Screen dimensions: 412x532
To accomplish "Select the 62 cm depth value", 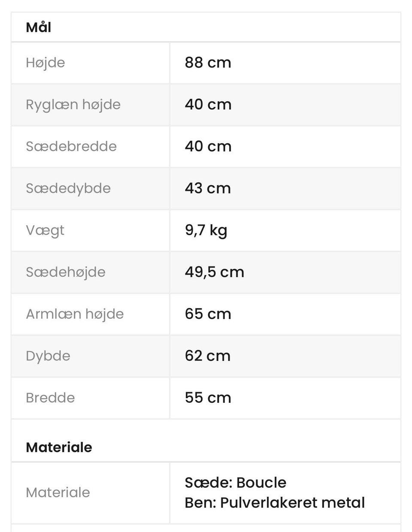I will pyautogui.click(x=208, y=356).
